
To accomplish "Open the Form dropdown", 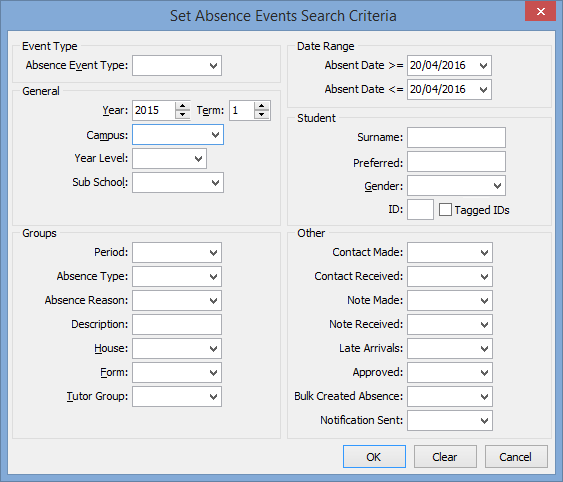I will [x=177, y=372].
